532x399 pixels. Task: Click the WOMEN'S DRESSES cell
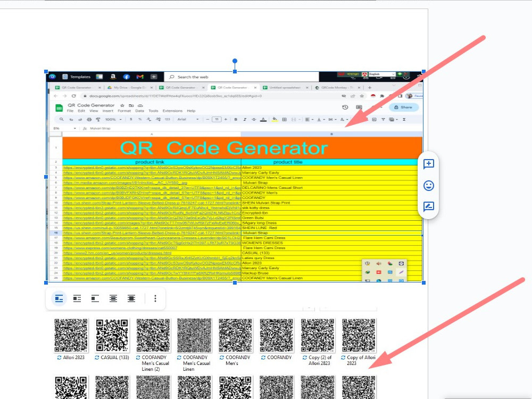tap(331, 243)
